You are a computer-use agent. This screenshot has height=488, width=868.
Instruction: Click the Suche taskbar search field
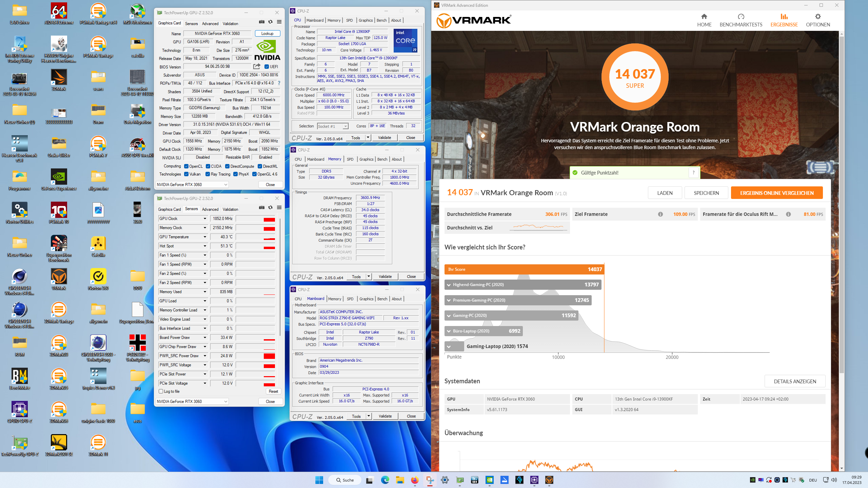coord(345,480)
